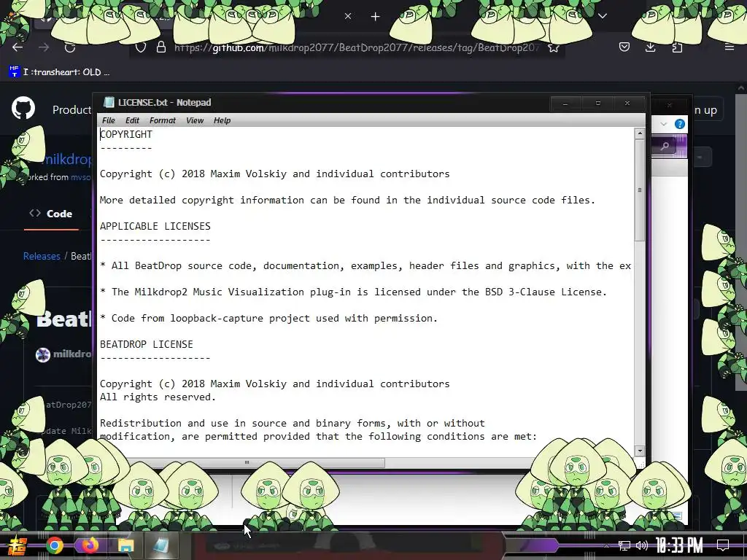747x560 pixels.
Task: Open the milkdrop repository owner link
Action: point(67,159)
